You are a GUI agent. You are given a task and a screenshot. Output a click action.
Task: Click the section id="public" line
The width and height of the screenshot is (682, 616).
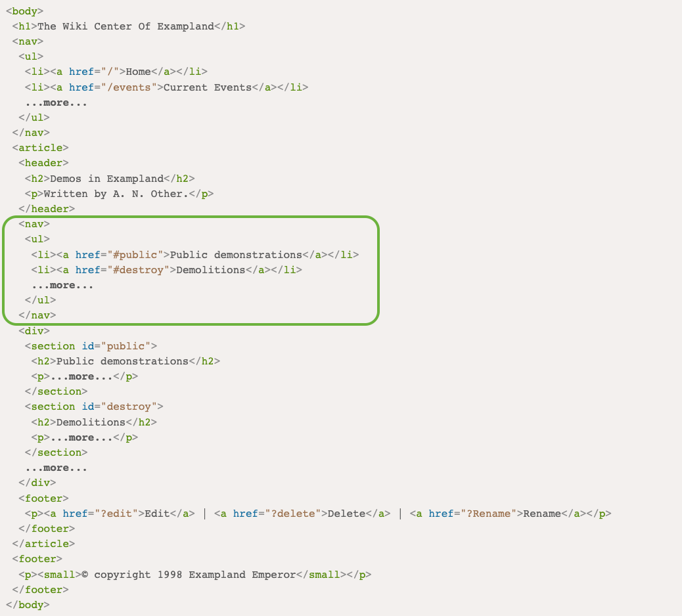point(91,346)
